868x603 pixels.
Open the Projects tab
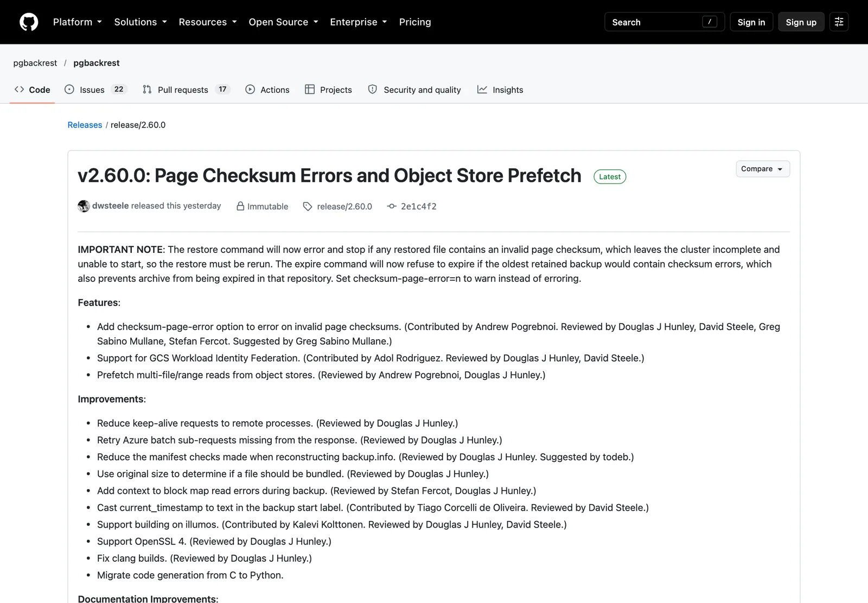329,90
